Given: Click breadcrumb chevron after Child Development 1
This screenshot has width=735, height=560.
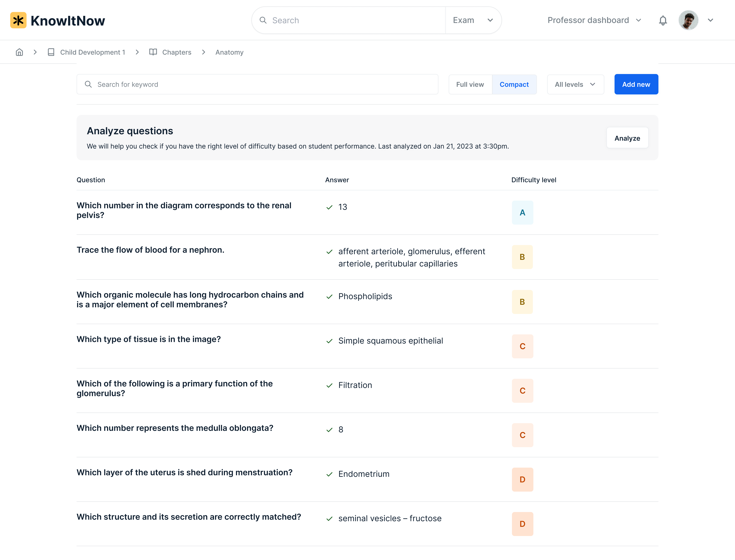Looking at the screenshot, I should coord(137,52).
